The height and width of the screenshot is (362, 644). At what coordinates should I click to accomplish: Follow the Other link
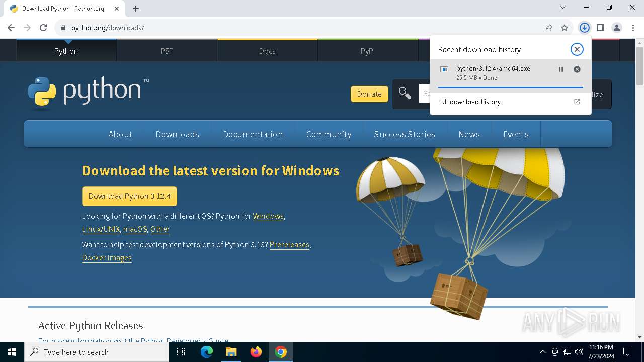pyautogui.click(x=160, y=229)
